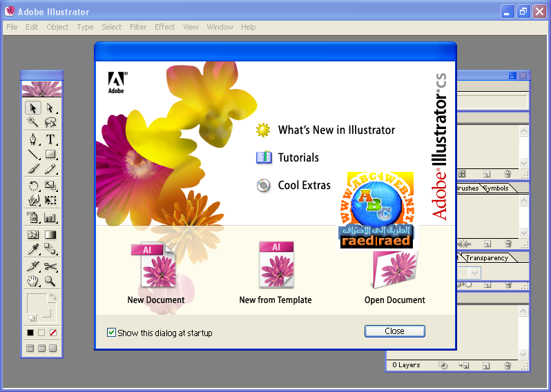Open the File menu
Image resolution: width=551 pixels, height=392 pixels.
tap(12, 27)
